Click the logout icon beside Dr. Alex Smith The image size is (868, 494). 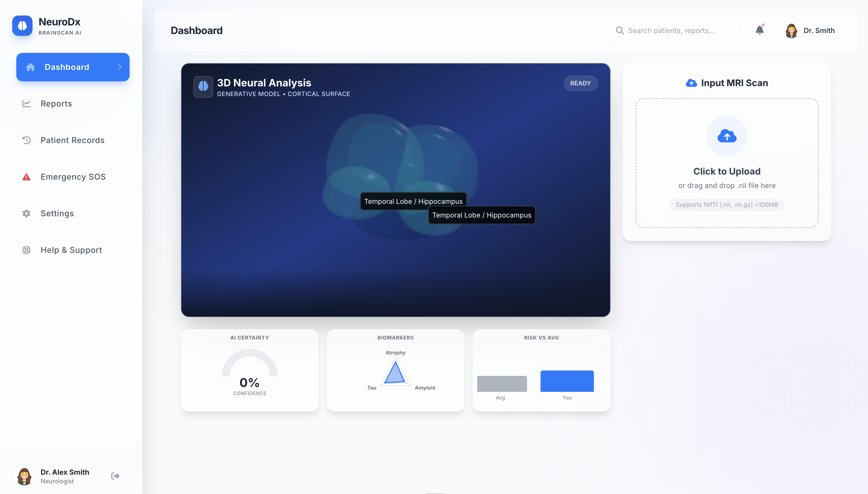point(115,476)
